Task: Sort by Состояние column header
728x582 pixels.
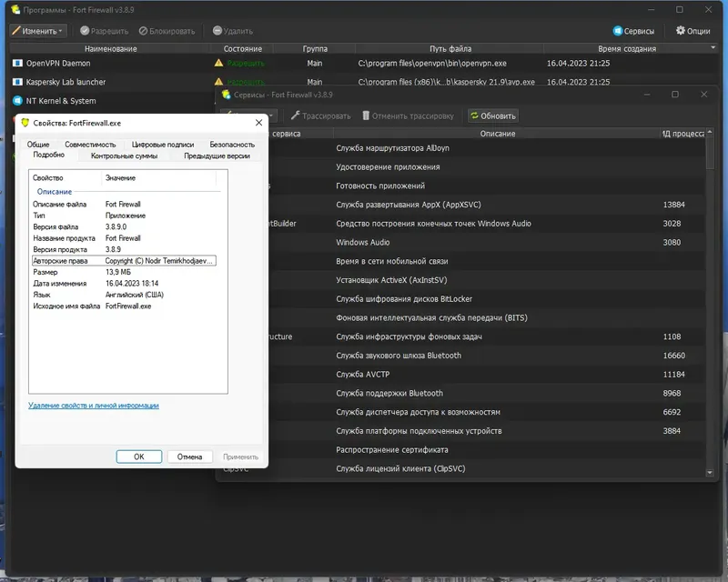Action: point(242,49)
